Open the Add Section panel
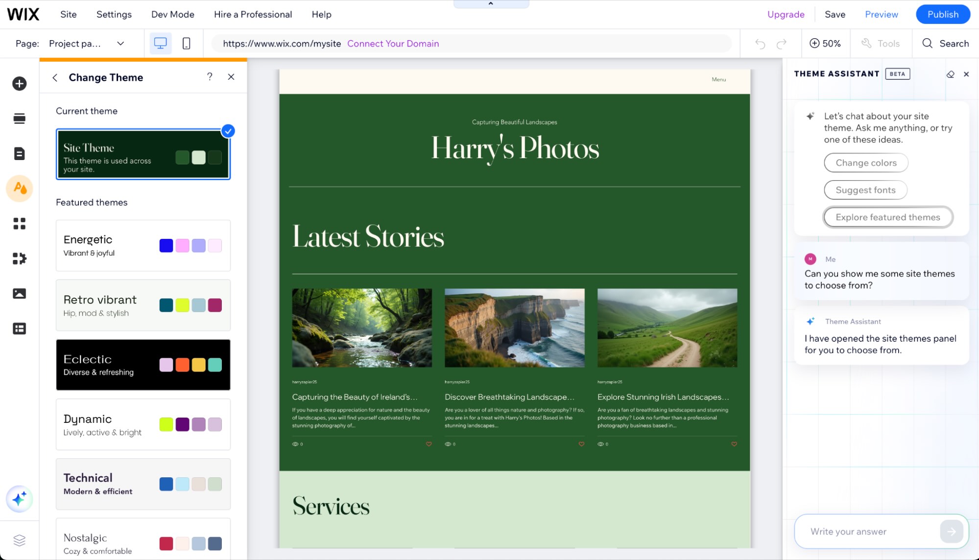 coord(19,118)
